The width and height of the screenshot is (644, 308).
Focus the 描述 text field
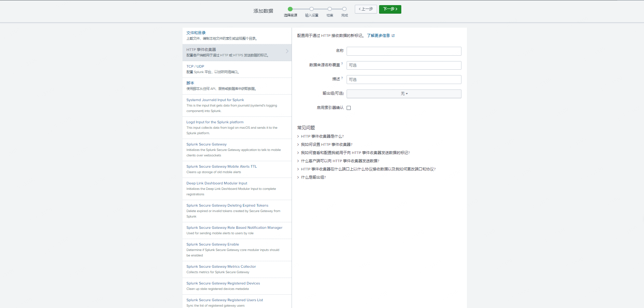pos(404,80)
